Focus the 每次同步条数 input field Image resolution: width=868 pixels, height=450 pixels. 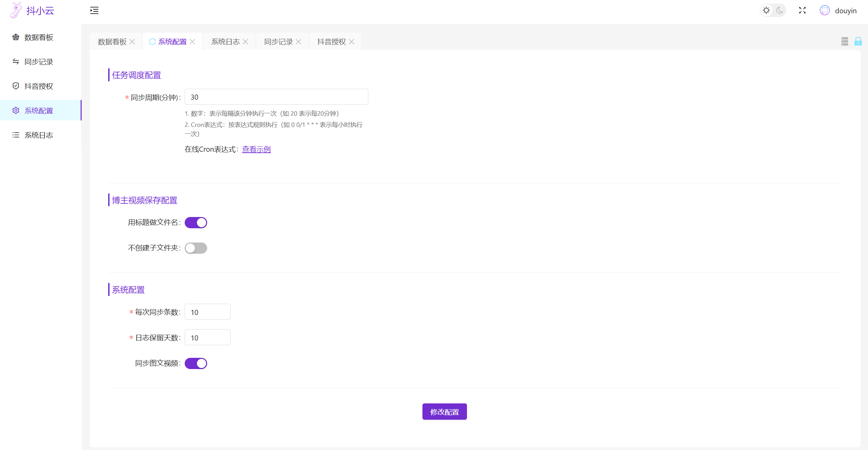pos(207,312)
